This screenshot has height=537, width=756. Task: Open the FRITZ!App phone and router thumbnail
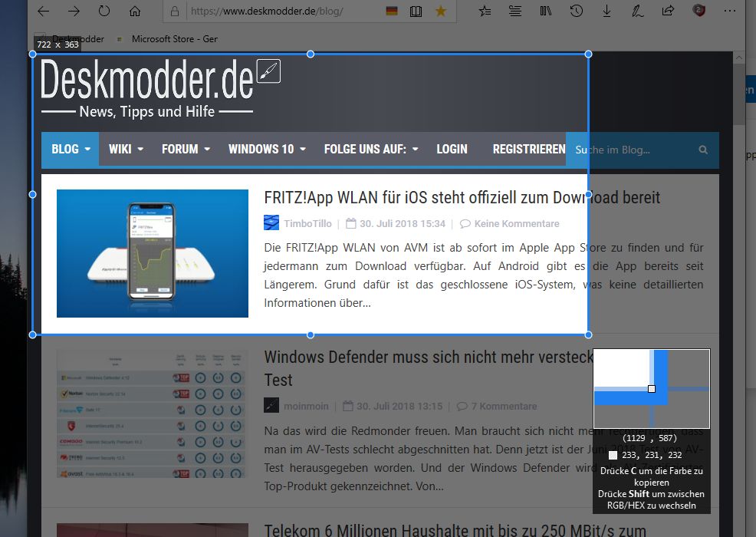(153, 253)
